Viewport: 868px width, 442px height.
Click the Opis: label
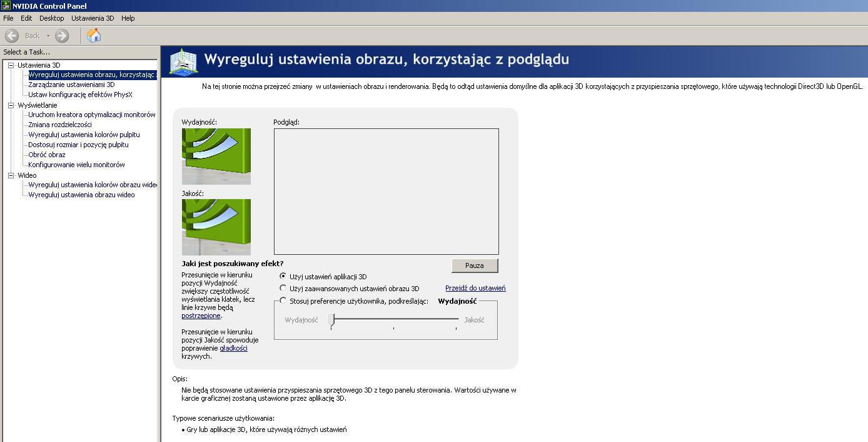point(180,379)
